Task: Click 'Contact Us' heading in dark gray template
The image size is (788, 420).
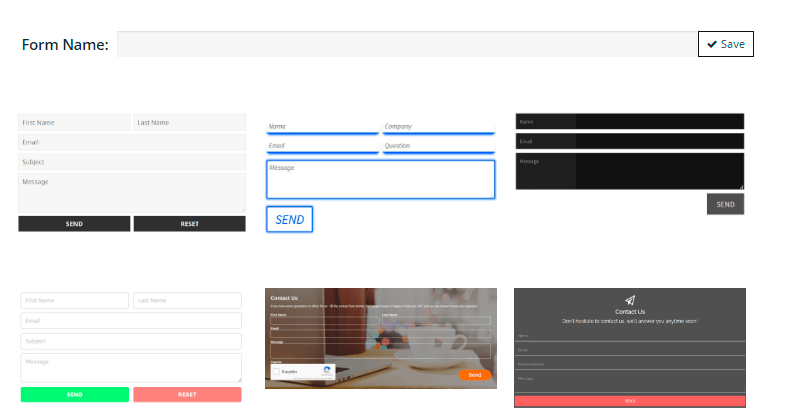Action: 630,311
